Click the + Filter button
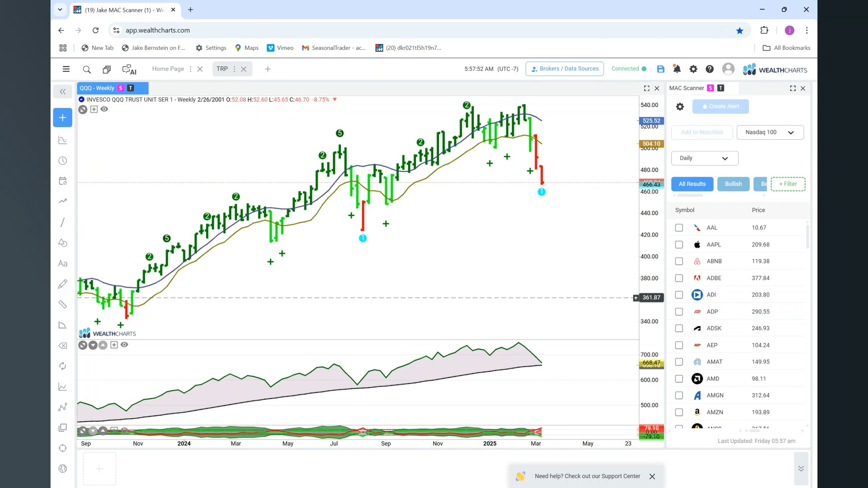Screen dimensions: 868x488 788,184
